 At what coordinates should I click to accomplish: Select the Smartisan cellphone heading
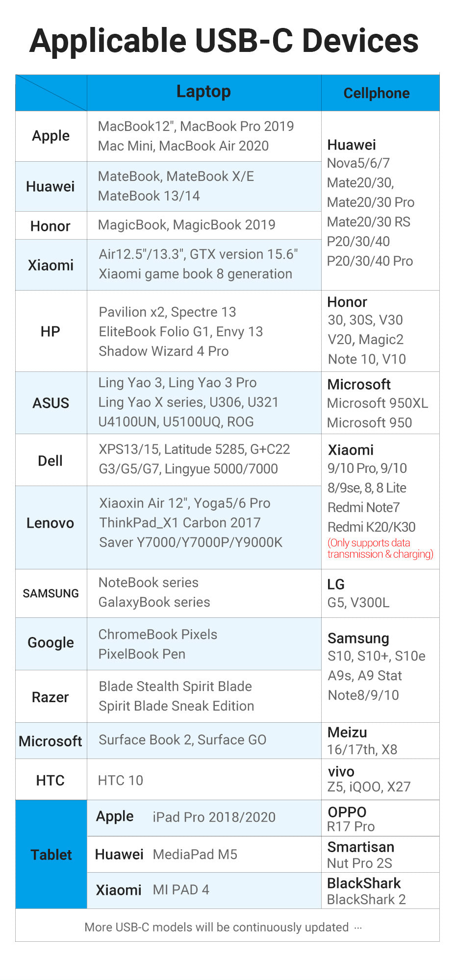360,847
